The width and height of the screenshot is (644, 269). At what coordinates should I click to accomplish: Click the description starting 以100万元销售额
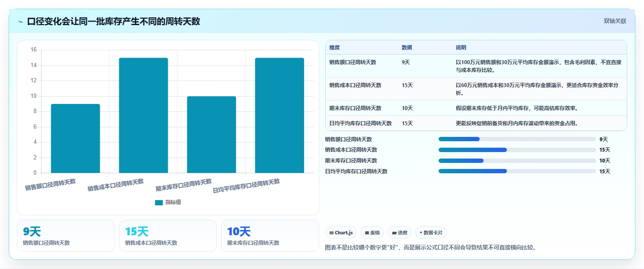click(538, 66)
